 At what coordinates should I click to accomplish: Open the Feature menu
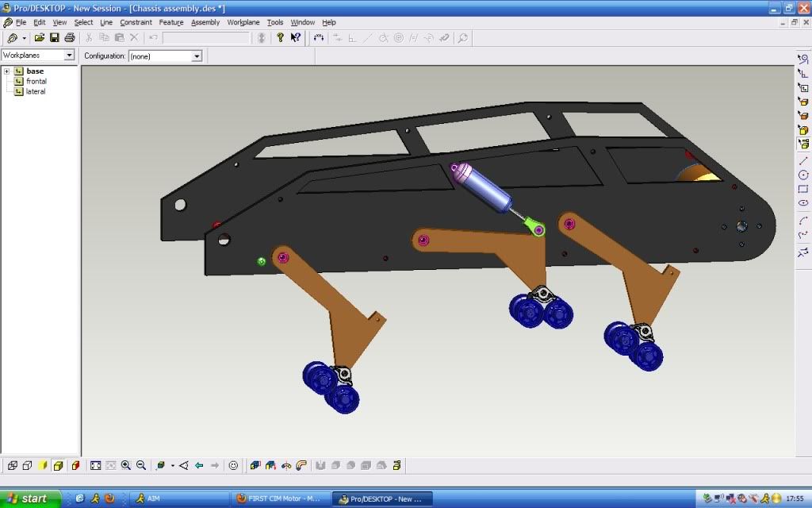coord(170,22)
